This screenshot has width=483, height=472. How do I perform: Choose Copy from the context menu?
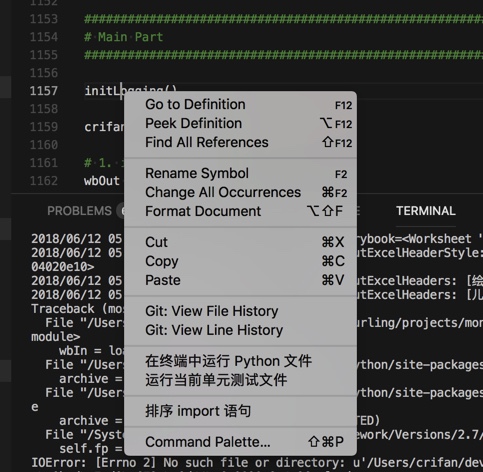pos(240,261)
